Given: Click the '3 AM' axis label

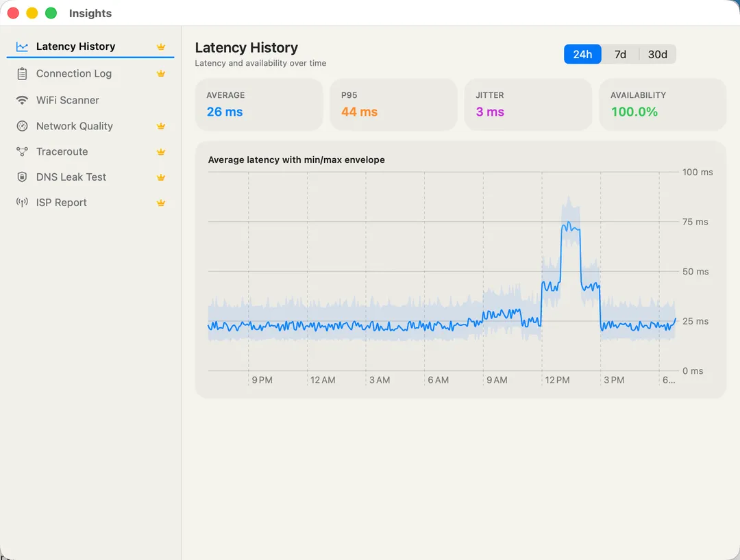Looking at the screenshot, I should click(x=380, y=380).
